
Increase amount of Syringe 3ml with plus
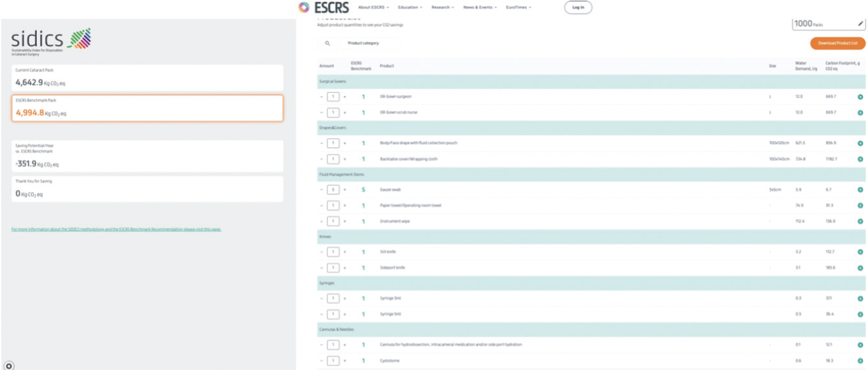[345, 299]
